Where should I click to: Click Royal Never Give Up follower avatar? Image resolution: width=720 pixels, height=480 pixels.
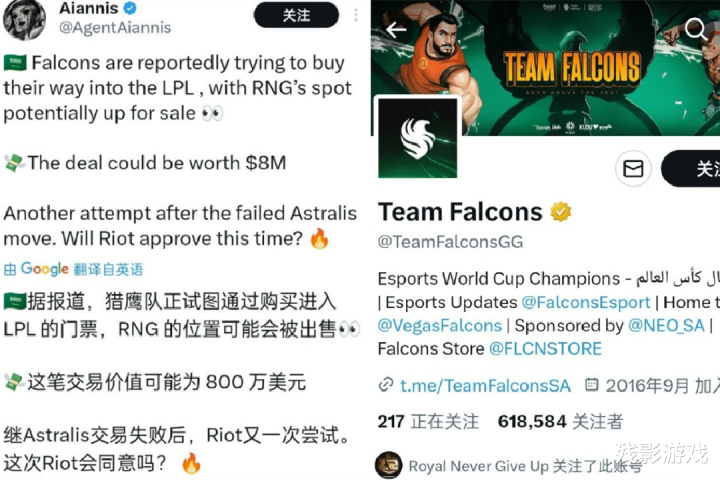pyautogui.click(x=388, y=465)
